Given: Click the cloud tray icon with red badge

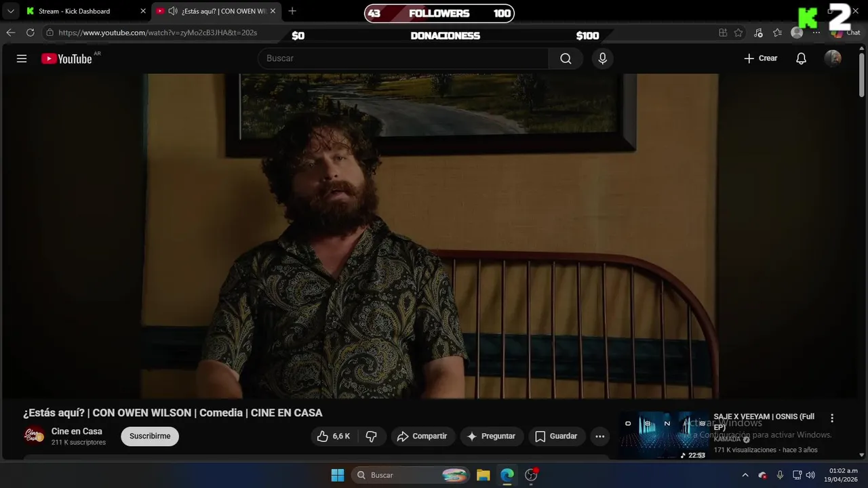Looking at the screenshot, I should tap(763, 475).
